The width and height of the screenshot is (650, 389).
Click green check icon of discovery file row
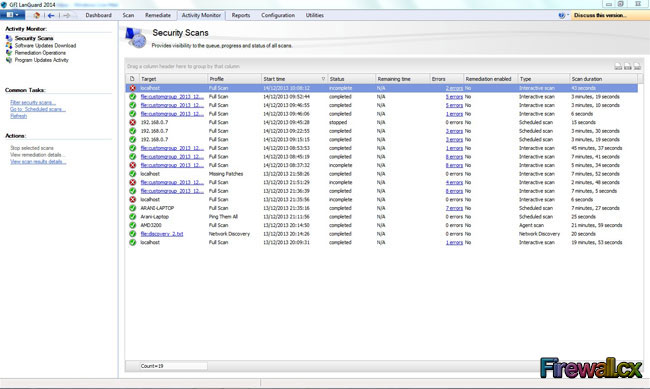pyautogui.click(x=132, y=234)
